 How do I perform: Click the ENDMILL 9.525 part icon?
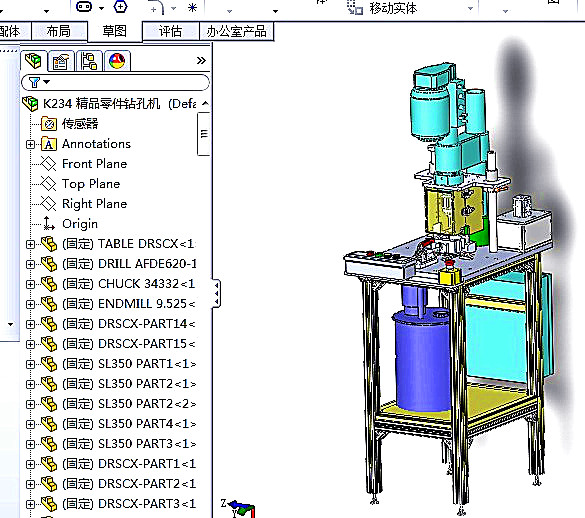pos(49,304)
